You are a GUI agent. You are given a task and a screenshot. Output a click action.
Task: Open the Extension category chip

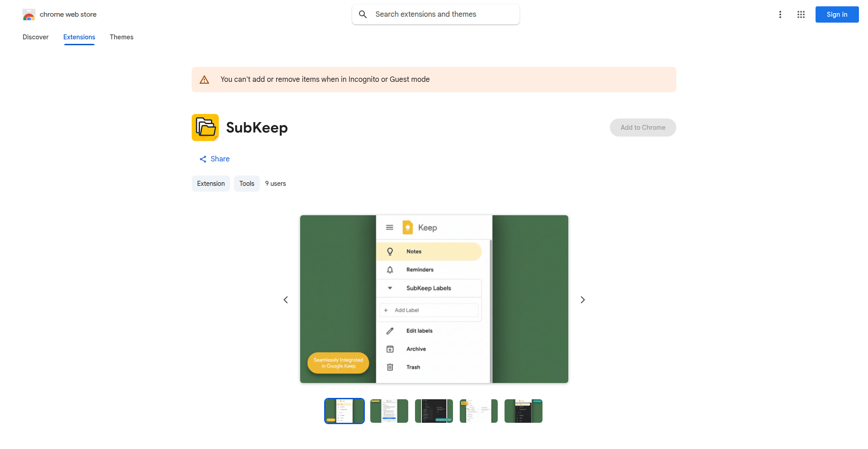(x=211, y=184)
